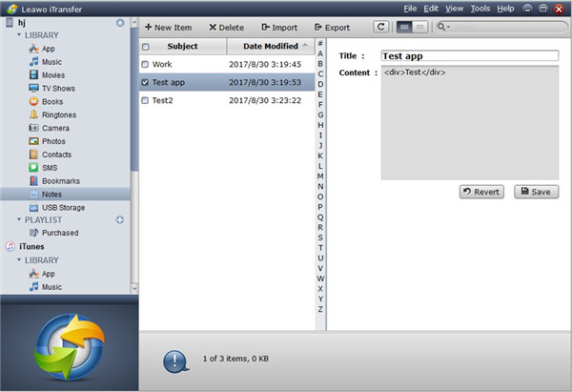Click the refresh button in toolbar

coord(380,27)
